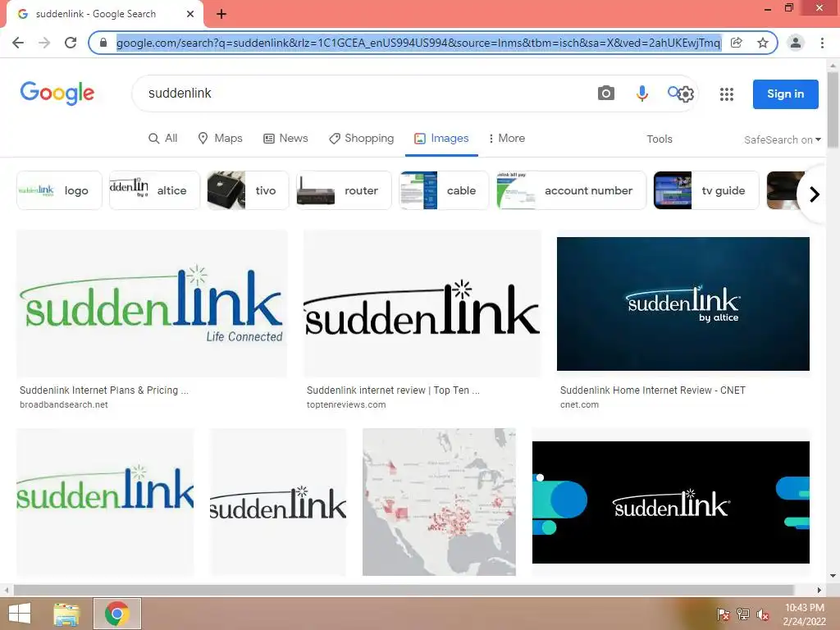This screenshot has width=840, height=630.
Task: Click the Chrome taskbar icon
Action: (116, 614)
